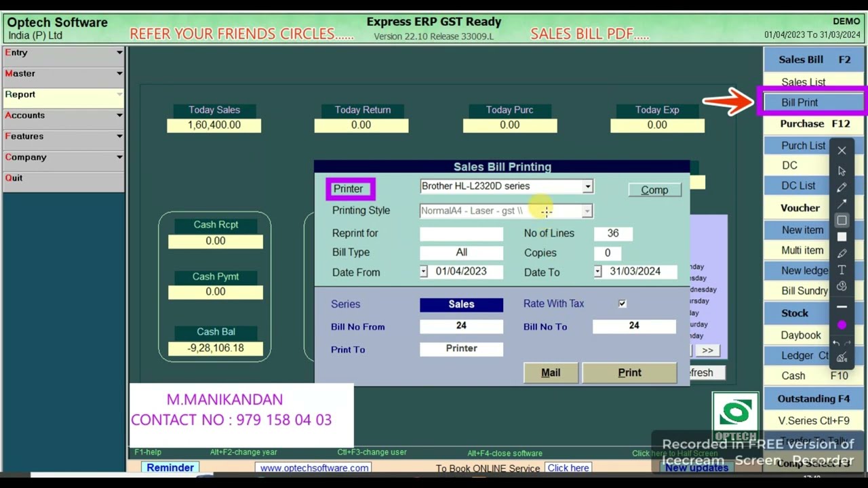Open the Cash F10 shortcut

point(814,375)
